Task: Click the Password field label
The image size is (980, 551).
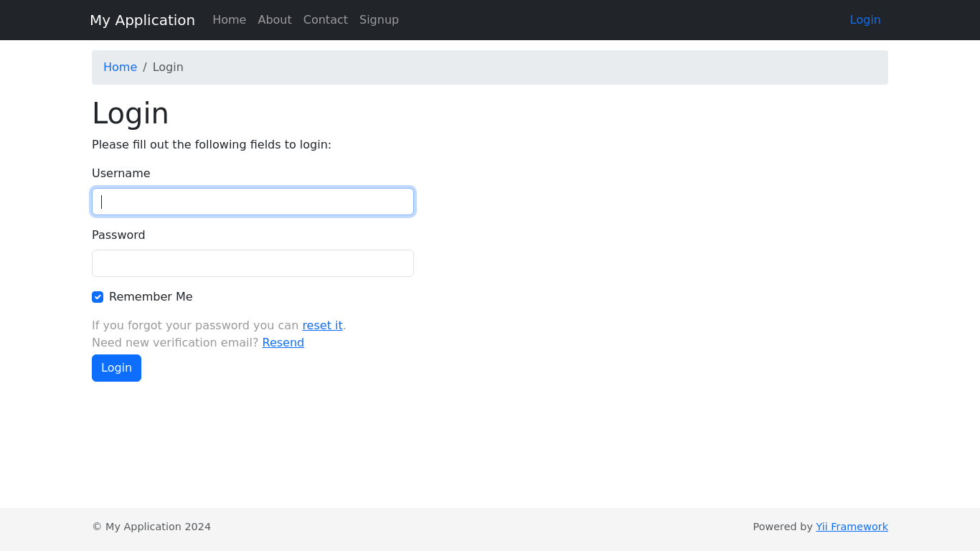Action: 118,235
